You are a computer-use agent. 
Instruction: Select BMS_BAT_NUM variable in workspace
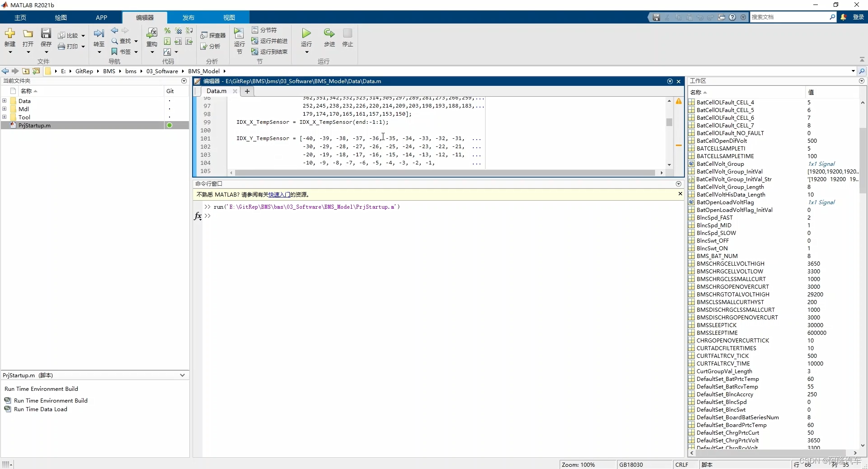[x=717, y=256]
